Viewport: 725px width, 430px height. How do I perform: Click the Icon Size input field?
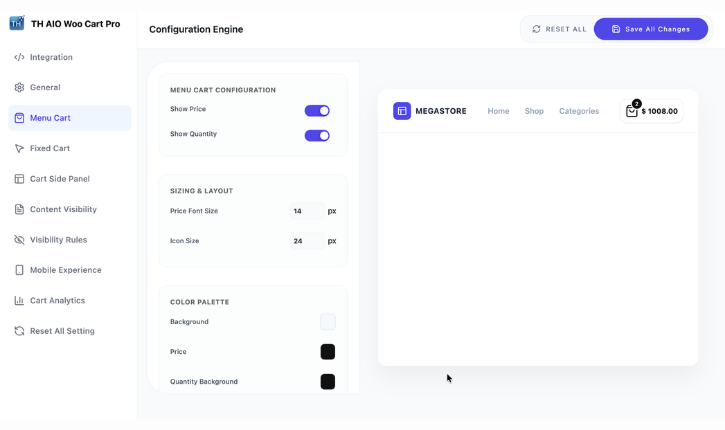click(x=307, y=241)
